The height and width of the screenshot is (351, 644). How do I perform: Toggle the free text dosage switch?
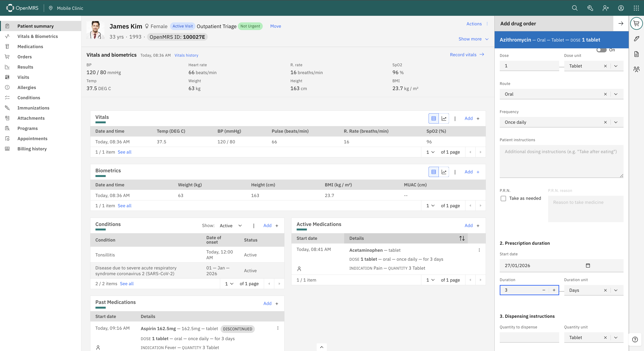pos(601,50)
